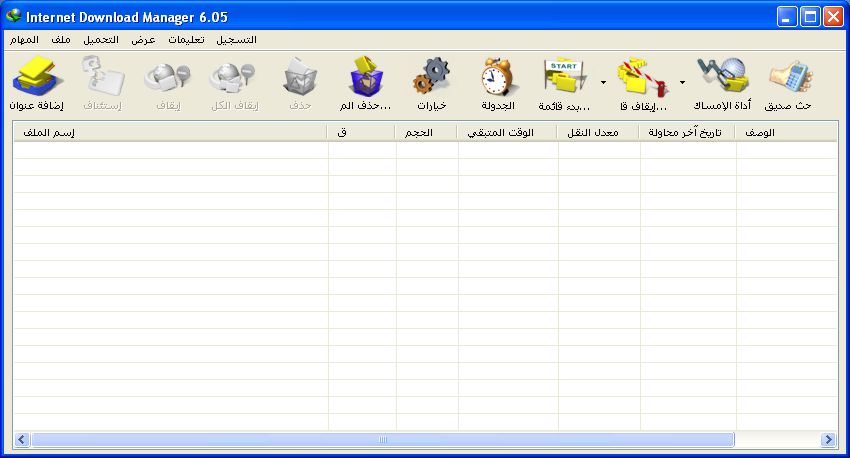Click the Resume (إستئناف) toolbar icon
Image resolution: width=850 pixels, height=458 pixels.
[102, 76]
